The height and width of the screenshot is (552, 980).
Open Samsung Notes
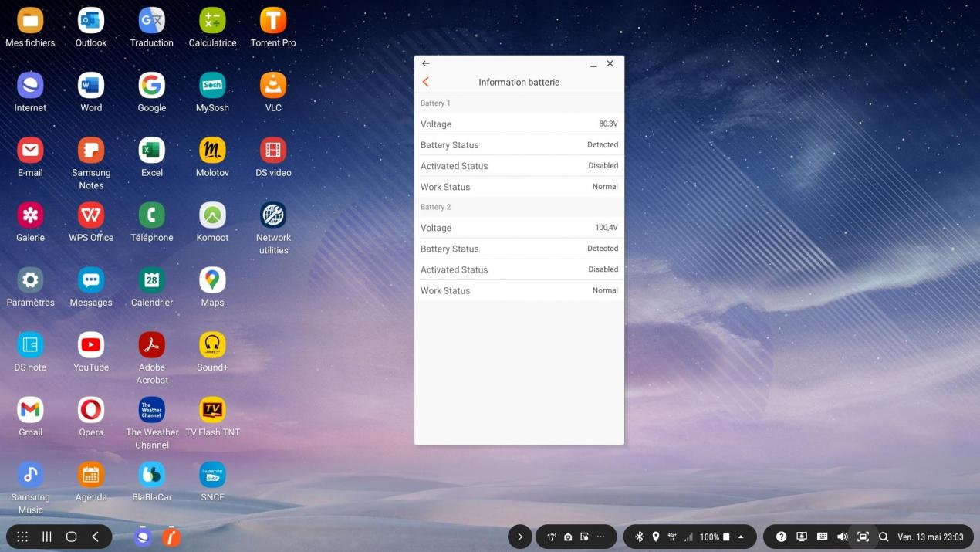[x=91, y=150]
